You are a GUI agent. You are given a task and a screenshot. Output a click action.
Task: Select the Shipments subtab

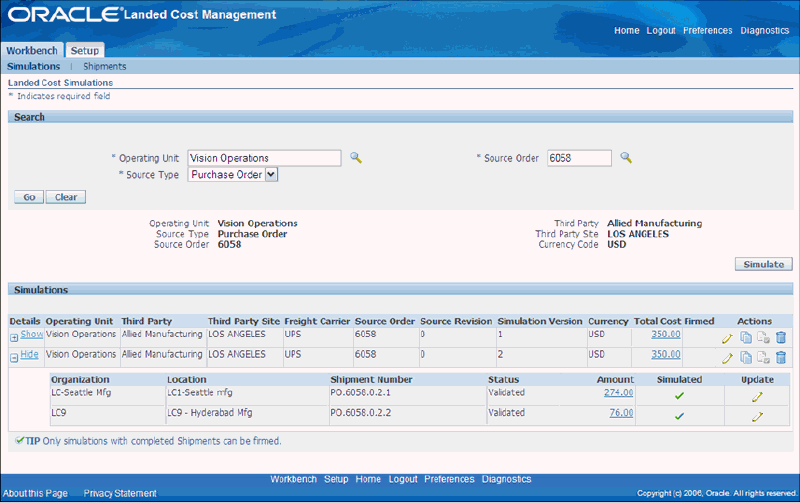tap(105, 66)
